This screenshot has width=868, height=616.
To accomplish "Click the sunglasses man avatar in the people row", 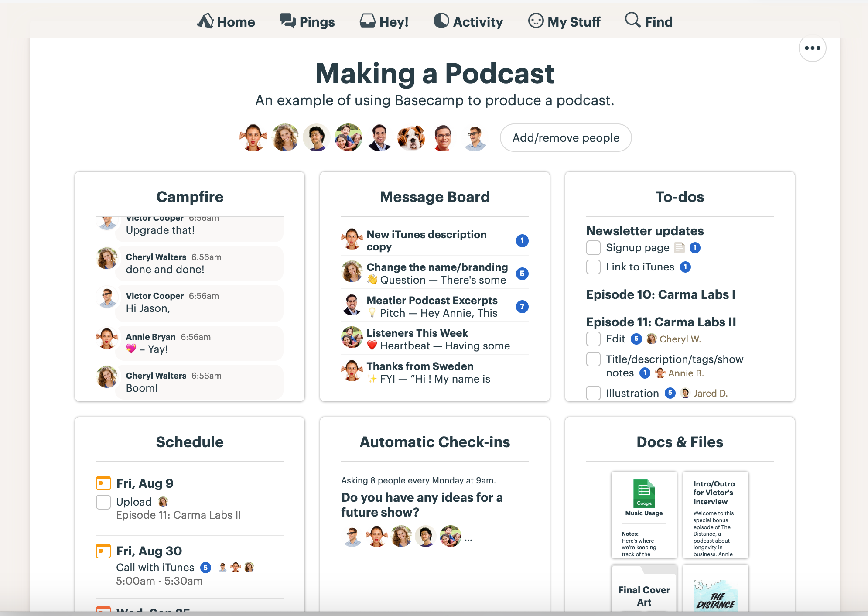I will pos(475,138).
